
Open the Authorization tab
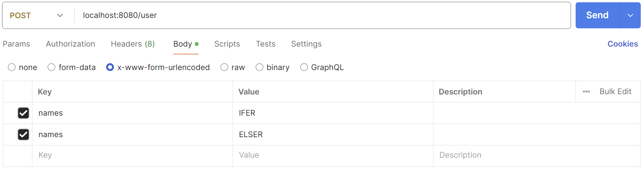[x=70, y=44]
